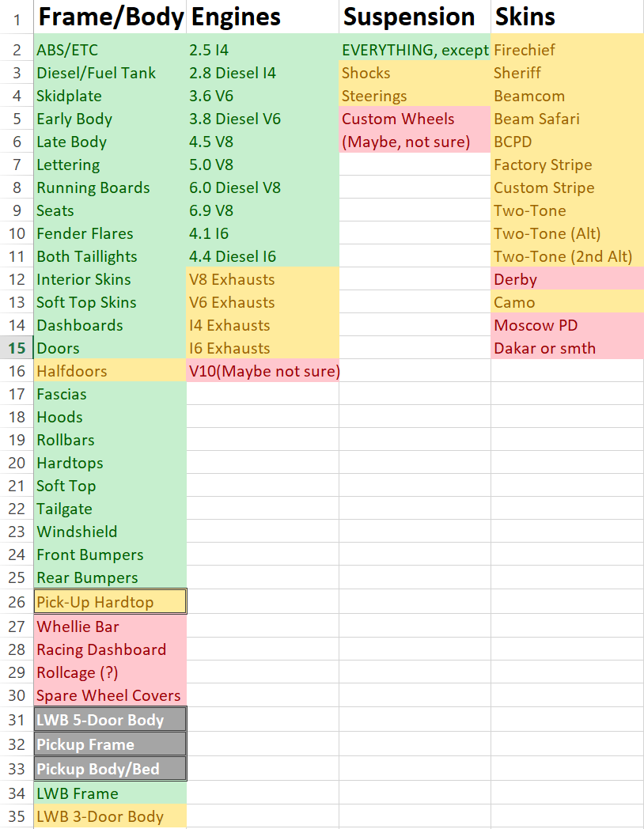Image resolution: width=644 pixels, height=829 pixels.
Task: Select the V10(Maybe not sure) cell
Action: pos(263,371)
